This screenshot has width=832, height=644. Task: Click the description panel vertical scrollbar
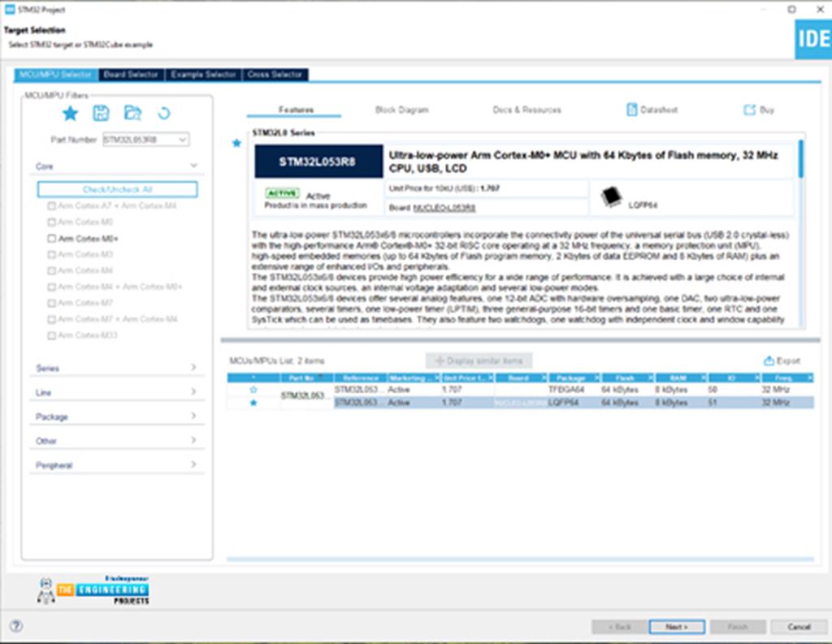(800, 158)
